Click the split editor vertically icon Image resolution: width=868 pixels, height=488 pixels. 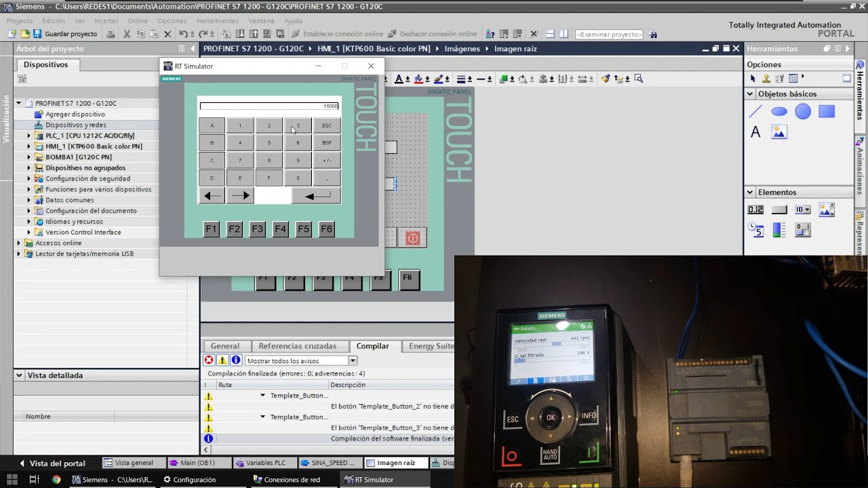click(x=564, y=34)
